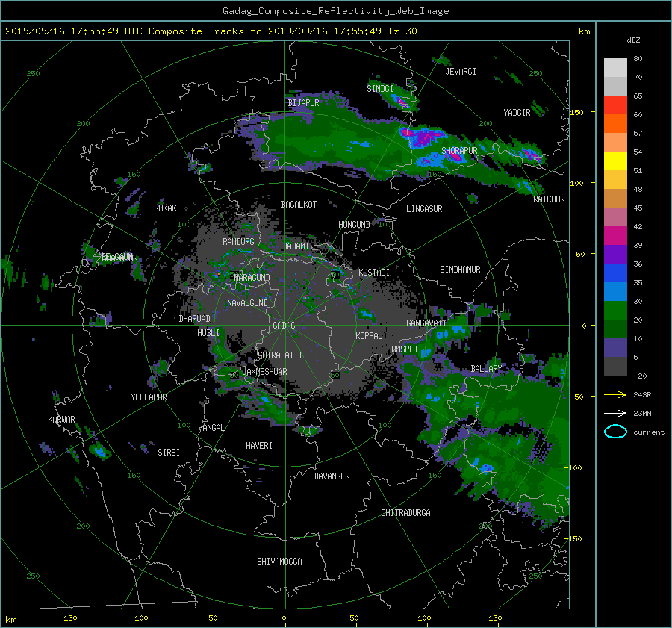Select the HOSPET city label
The image size is (672, 628).
tap(405, 349)
